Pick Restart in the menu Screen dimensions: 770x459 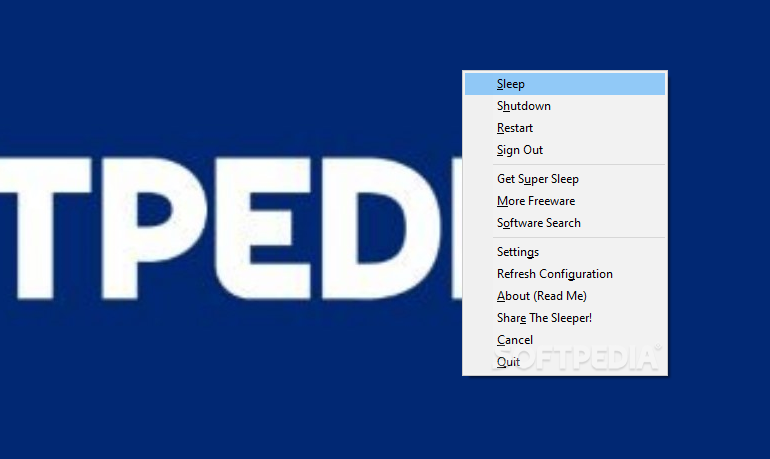tap(565, 128)
